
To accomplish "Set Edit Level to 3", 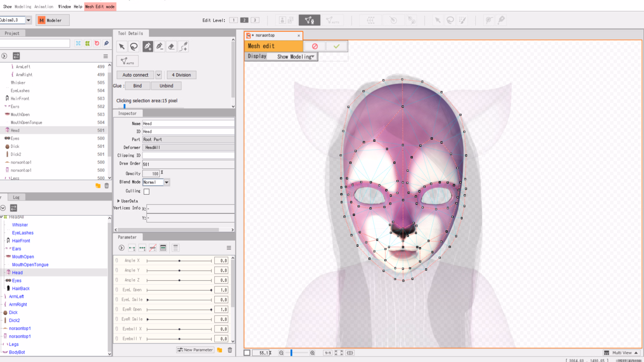I will [x=255, y=20].
